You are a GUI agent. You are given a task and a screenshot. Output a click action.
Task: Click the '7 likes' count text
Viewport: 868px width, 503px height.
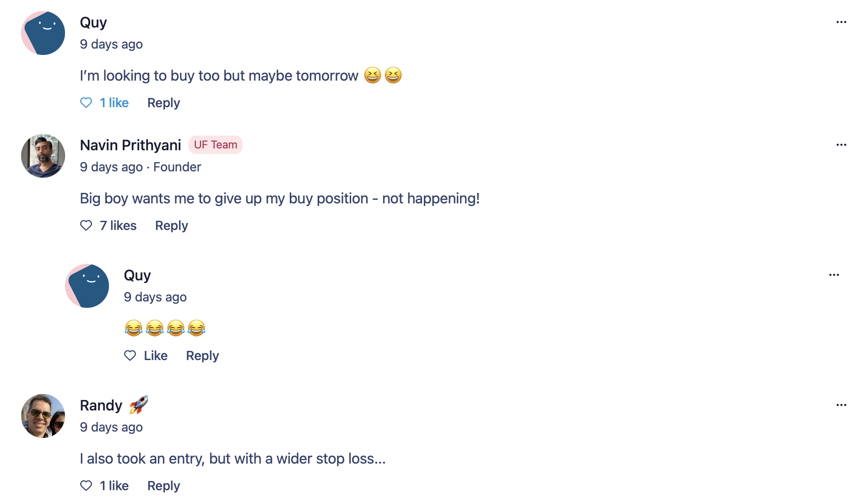(x=118, y=225)
